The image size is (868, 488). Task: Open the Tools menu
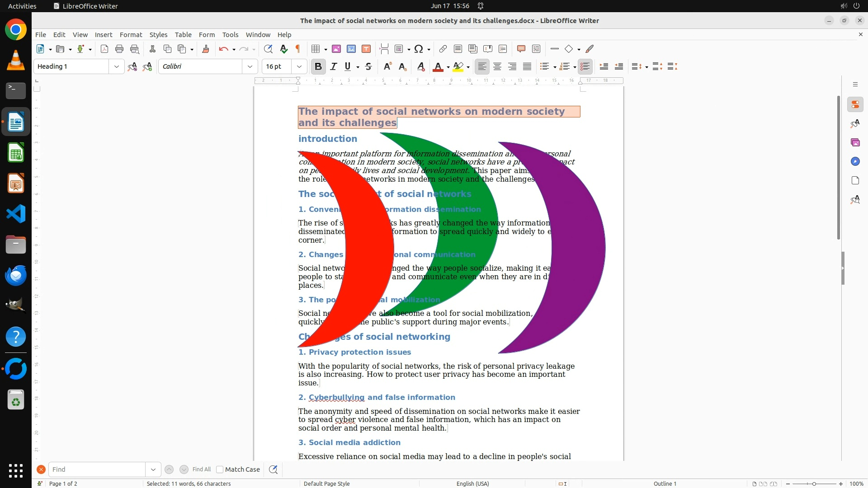click(230, 34)
